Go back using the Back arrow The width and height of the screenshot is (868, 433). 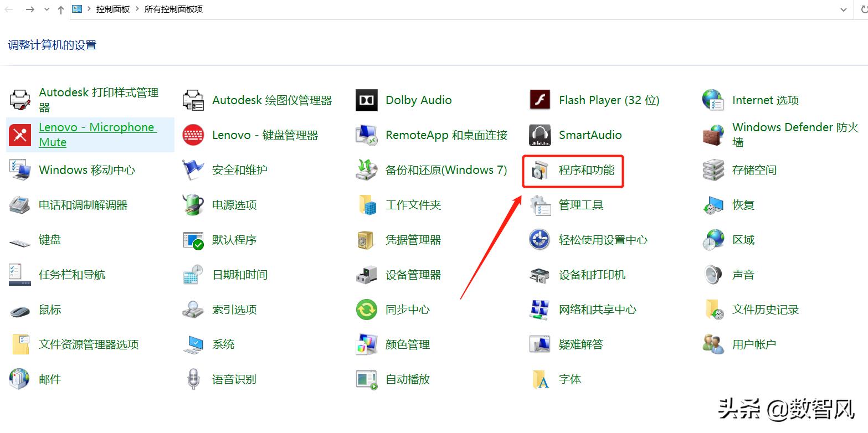tap(9, 9)
